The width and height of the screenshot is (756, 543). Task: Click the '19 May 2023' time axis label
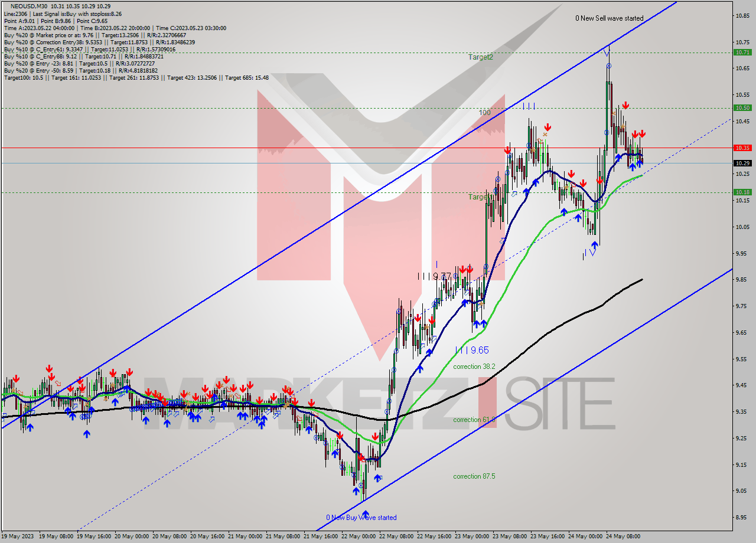point(17,537)
